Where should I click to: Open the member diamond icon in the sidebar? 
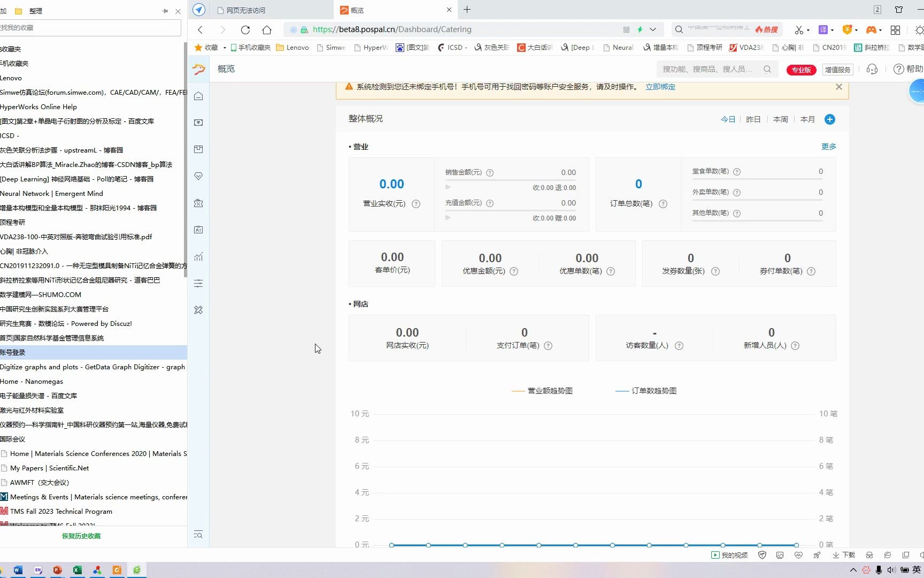click(x=198, y=176)
